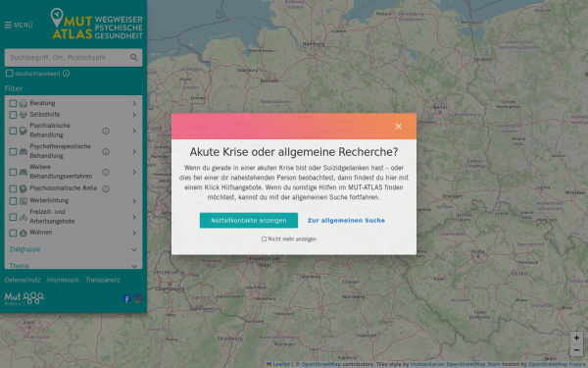Follow Zur allgemeinen Suche link

pyautogui.click(x=346, y=221)
